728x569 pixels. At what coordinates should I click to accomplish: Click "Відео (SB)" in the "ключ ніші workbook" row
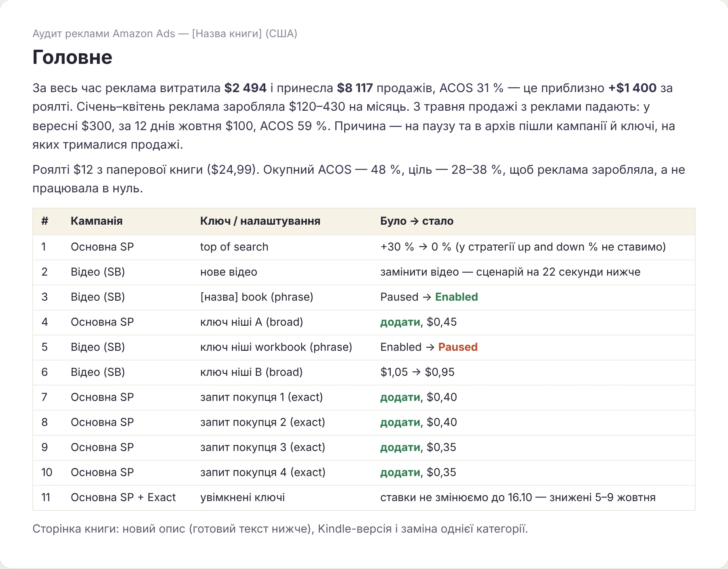(98, 347)
